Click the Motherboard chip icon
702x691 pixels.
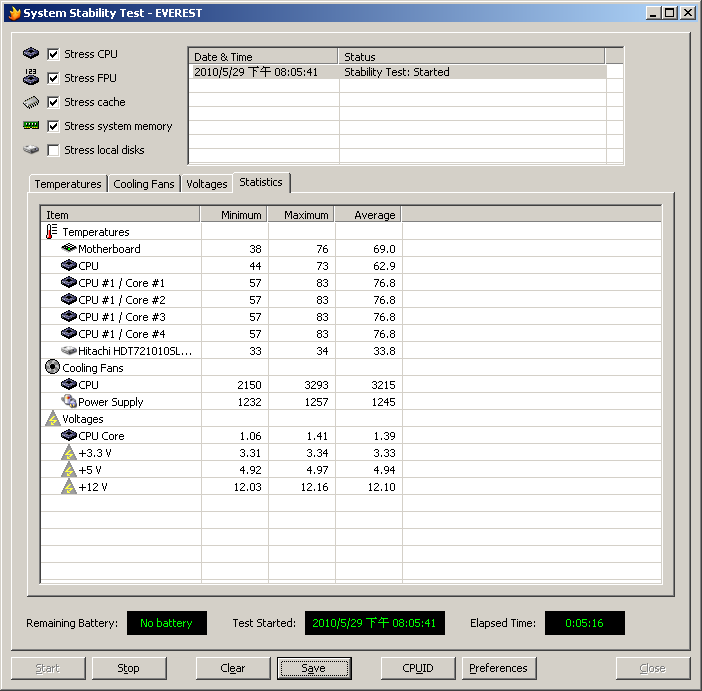pos(69,249)
